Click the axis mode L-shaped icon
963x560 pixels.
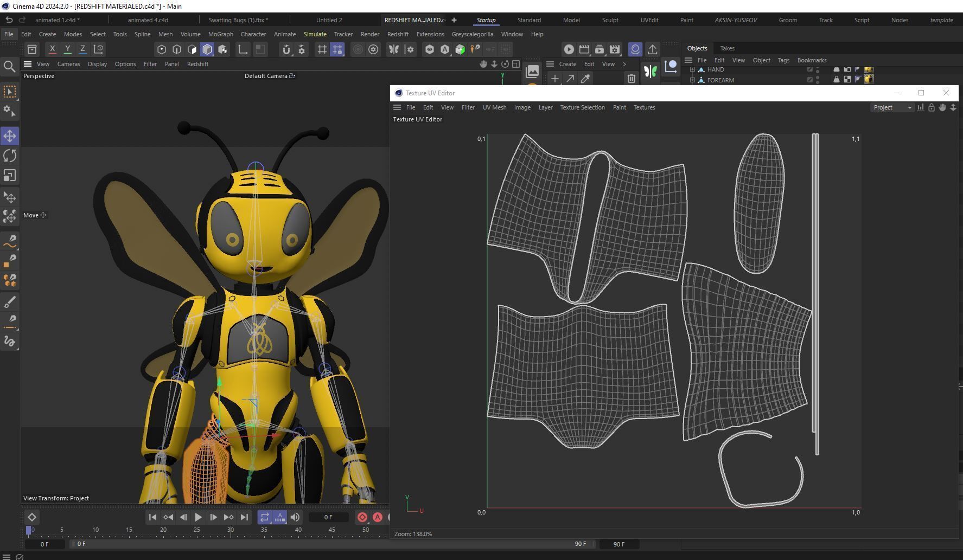[243, 49]
